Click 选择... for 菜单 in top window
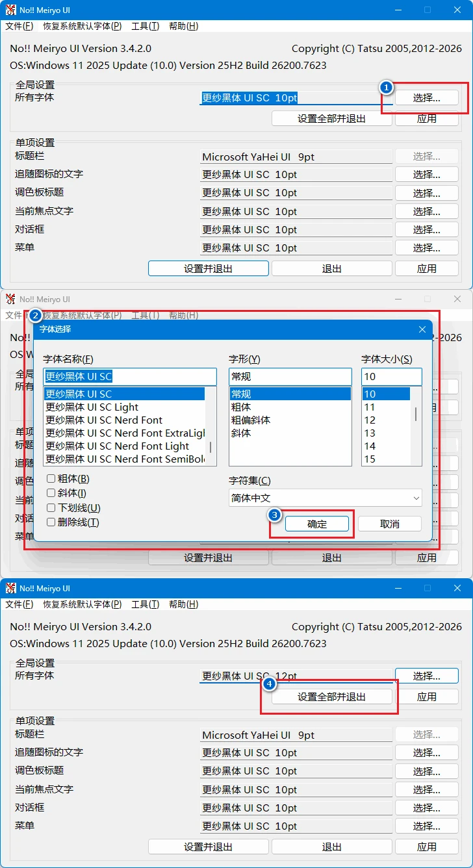The width and height of the screenshot is (473, 868). point(427,248)
